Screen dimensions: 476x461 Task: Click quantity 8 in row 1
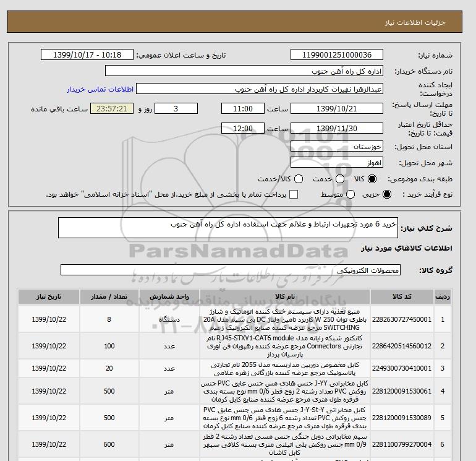click(x=109, y=319)
